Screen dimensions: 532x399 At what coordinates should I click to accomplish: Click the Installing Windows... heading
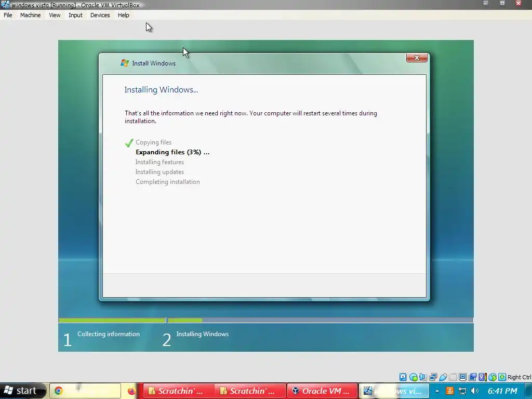[161, 89]
